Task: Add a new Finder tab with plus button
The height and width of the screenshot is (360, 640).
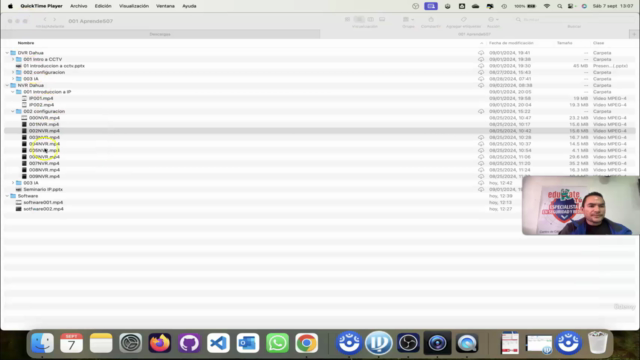Action: [634, 34]
